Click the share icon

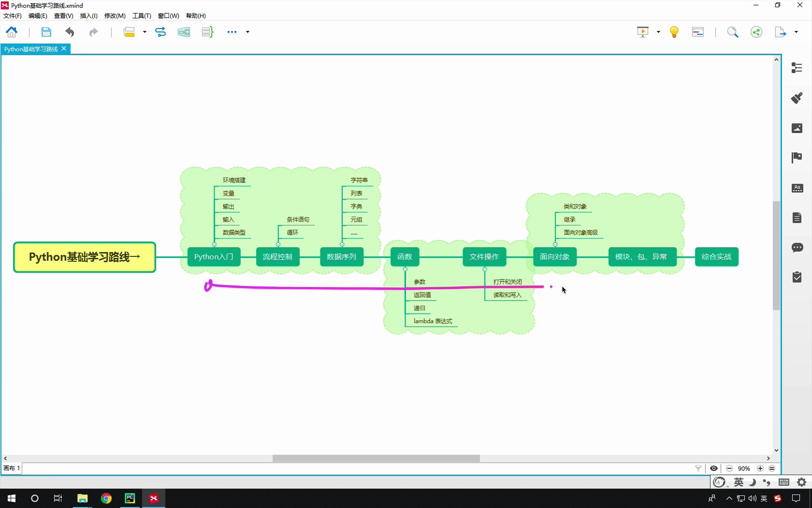coord(756,32)
